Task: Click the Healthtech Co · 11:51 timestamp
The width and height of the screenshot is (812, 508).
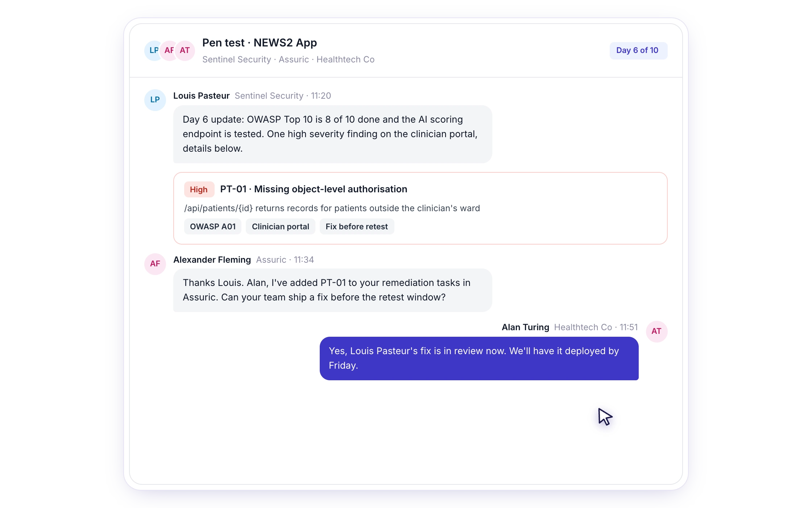Action: pos(596,327)
